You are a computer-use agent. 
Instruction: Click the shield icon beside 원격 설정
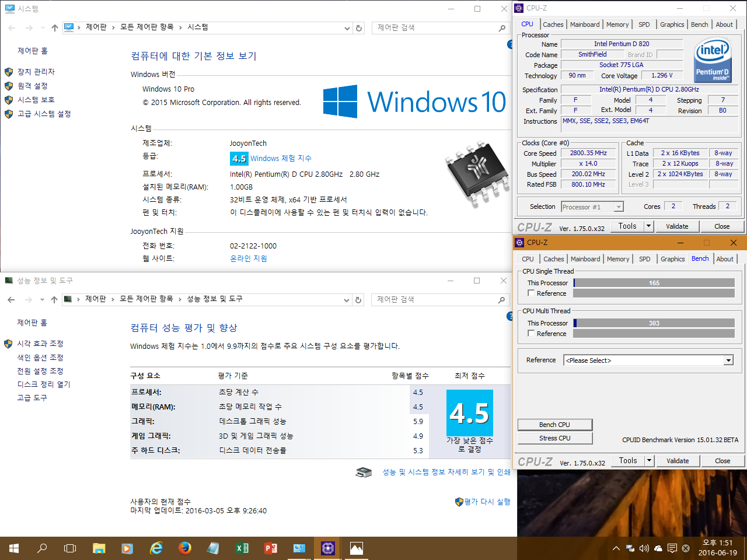[x=9, y=86]
